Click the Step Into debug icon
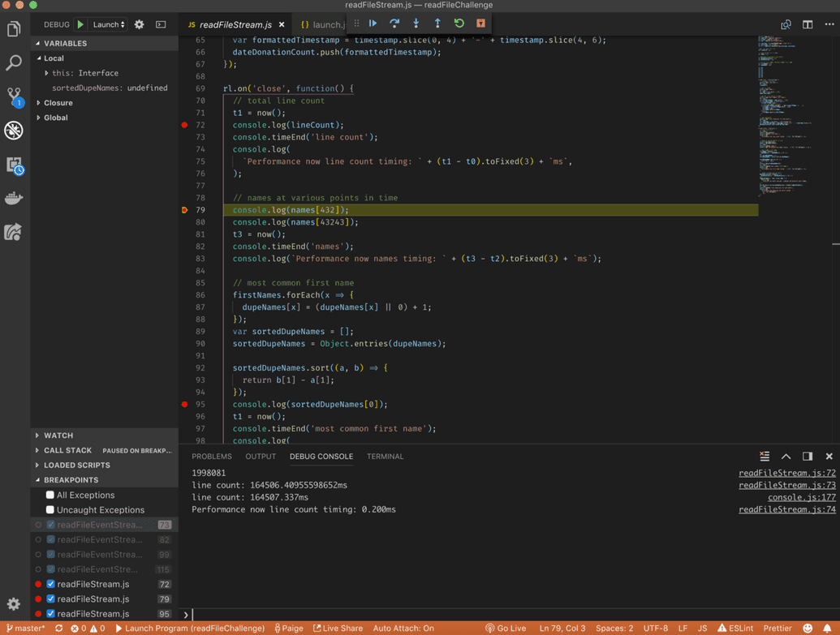The height and width of the screenshot is (635, 840). click(x=416, y=24)
